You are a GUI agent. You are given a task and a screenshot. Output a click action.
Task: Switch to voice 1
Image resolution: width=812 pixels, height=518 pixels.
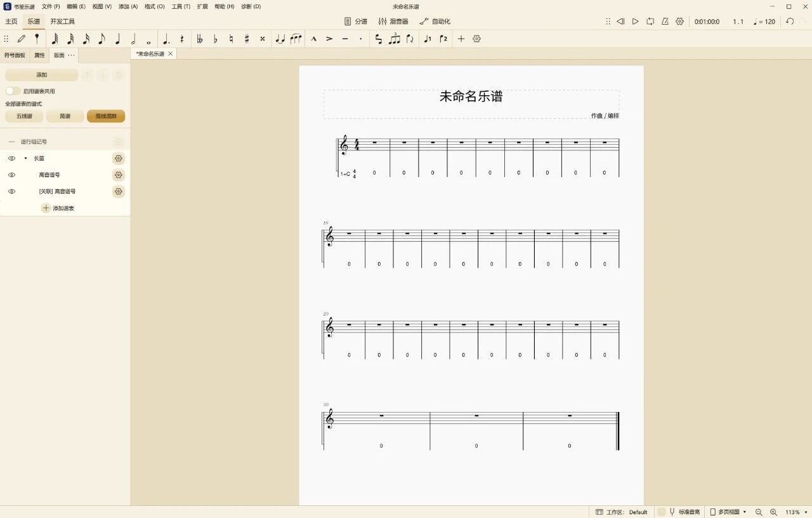pyautogui.click(x=428, y=39)
